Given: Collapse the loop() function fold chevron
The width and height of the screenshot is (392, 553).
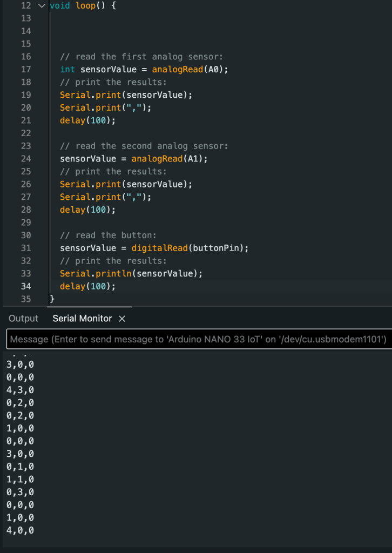Looking at the screenshot, I should pos(42,6).
